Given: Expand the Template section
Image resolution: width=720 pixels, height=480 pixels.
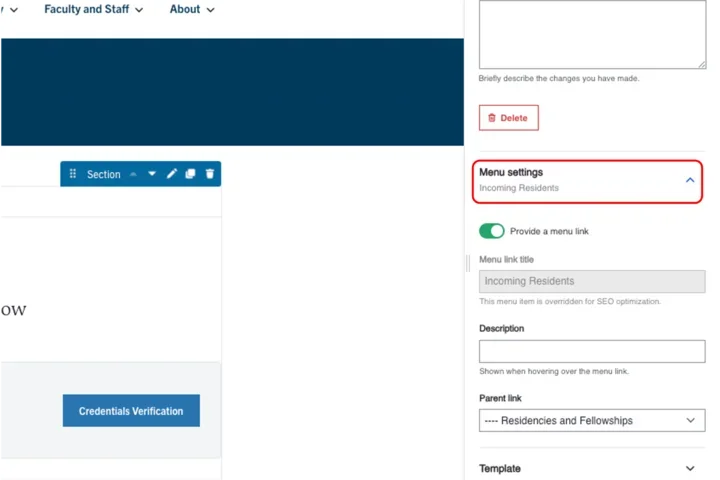Looking at the screenshot, I should click(x=689, y=468).
